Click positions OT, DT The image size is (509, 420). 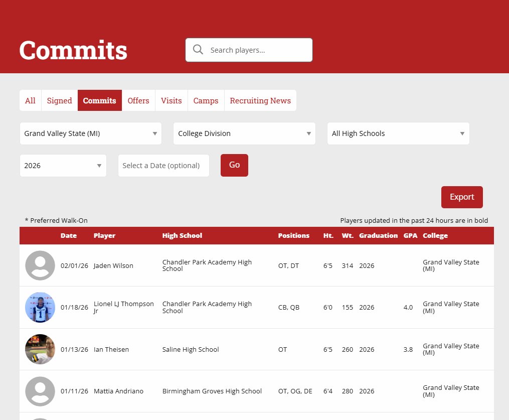(x=288, y=266)
